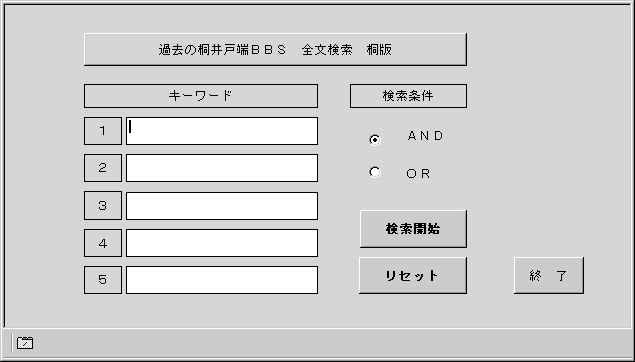Screen dimensions: 635x362
Task: Click the number 3 label box
Action: coord(103,206)
